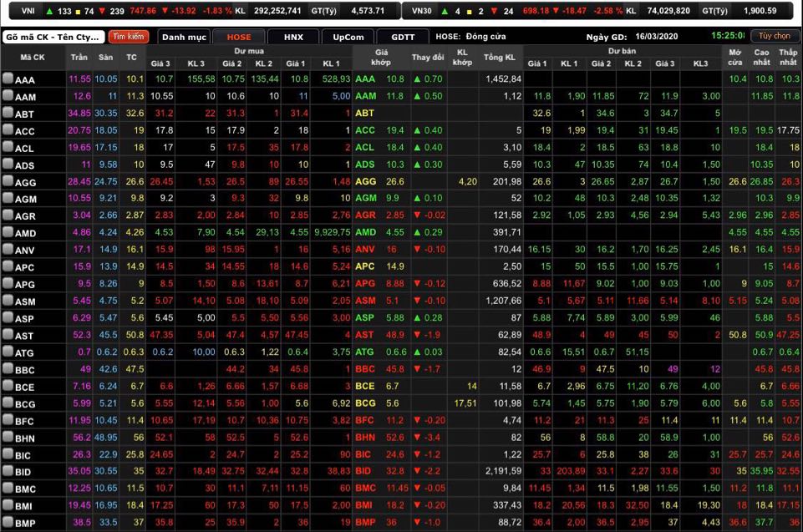803x532 pixels.
Task: Tick the checkbox beside AAA ticker
Action: (8, 79)
